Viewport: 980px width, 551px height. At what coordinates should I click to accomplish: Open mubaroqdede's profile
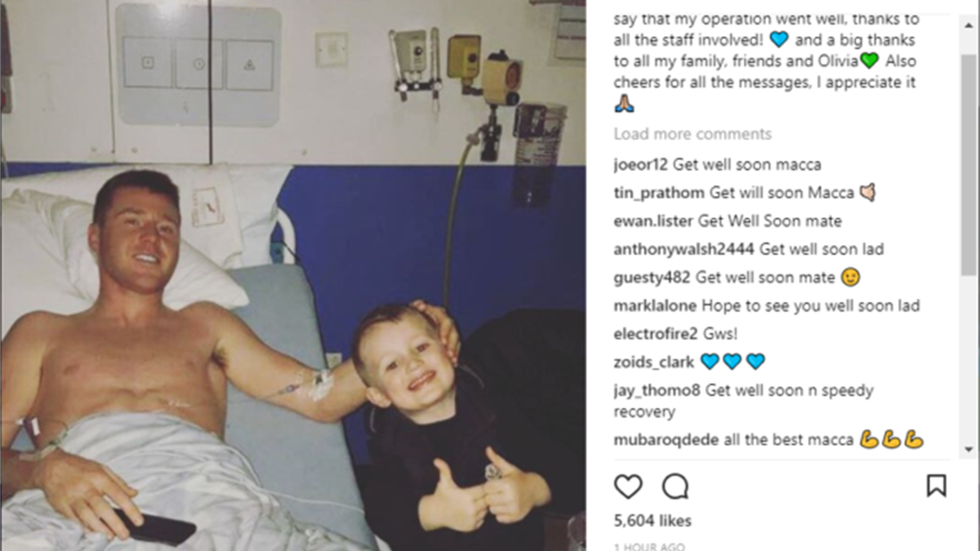666,440
